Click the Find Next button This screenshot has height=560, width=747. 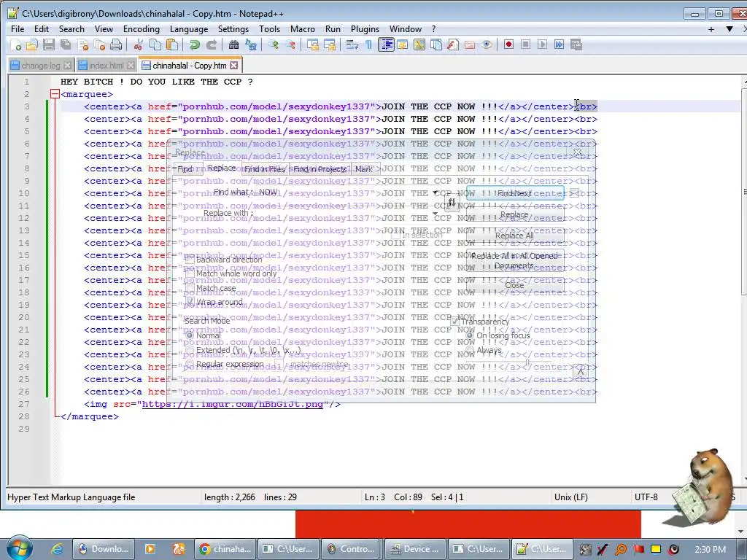click(514, 193)
